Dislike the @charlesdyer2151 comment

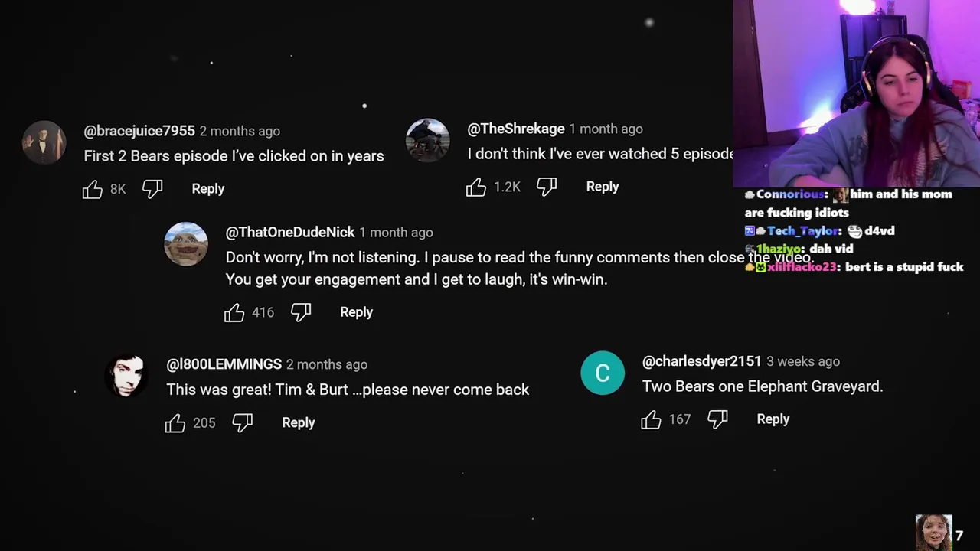(x=717, y=419)
